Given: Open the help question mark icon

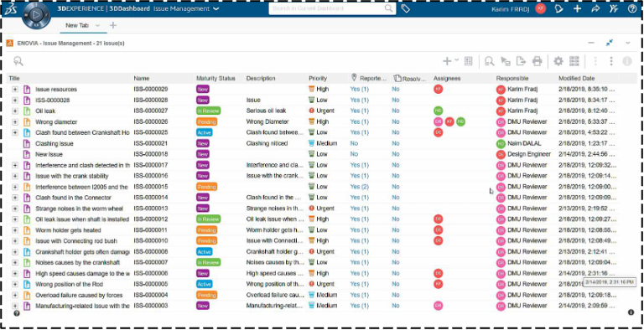Looking at the screenshot, I should tap(632, 8).
